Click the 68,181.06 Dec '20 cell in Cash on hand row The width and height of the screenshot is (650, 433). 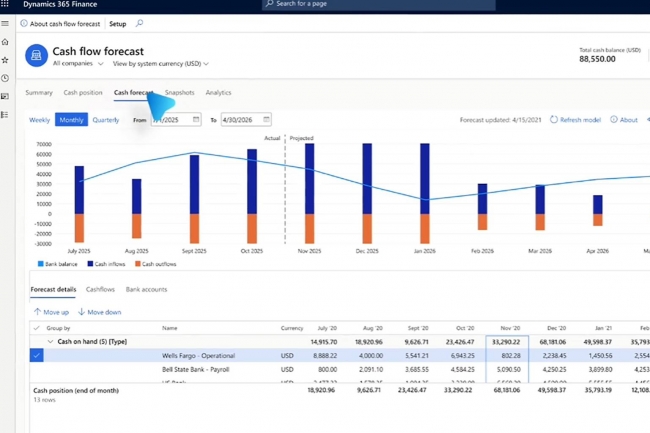click(x=553, y=342)
